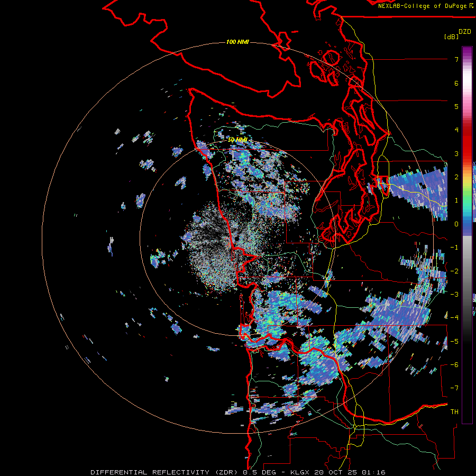Click the DIFFERENTIAL REFLECTIVITY (ZDR) caption text
The width and height of the screenshot is (476, 476).
click(165, 472)
